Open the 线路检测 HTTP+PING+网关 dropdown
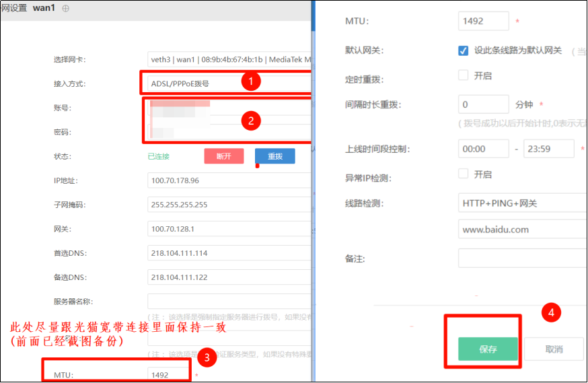 [x=522, y=203]
